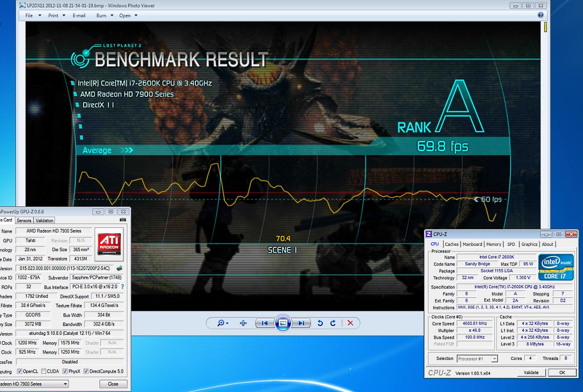The height and width of the screenshot is (392, 583).
Task: Open the File menu in Photo Viewer
Action: point(33,15)
